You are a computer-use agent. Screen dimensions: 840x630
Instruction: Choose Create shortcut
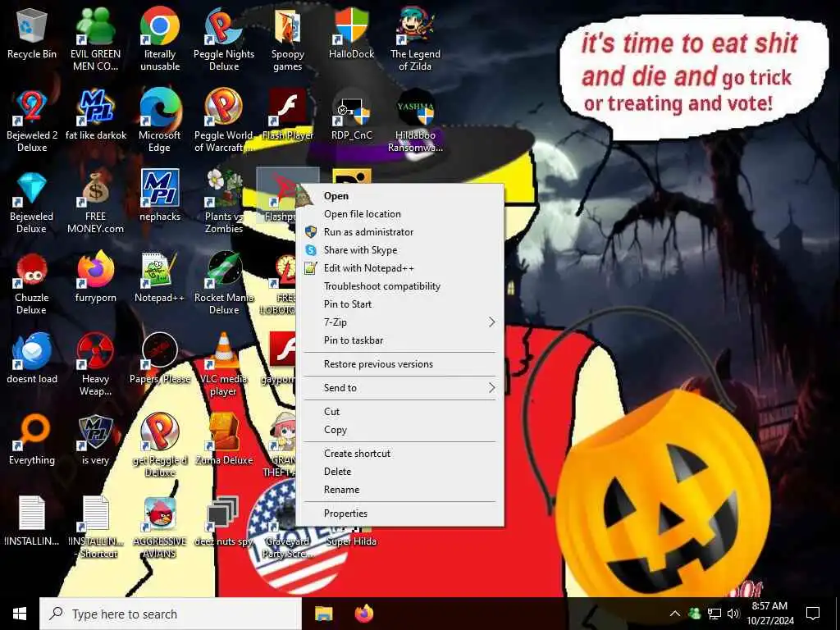[399, 453]
